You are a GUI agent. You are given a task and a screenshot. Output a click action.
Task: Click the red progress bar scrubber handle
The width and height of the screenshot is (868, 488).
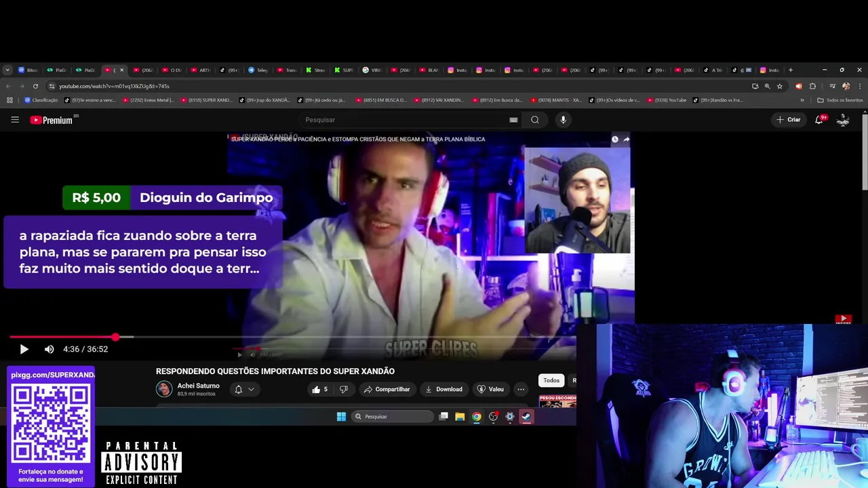[x=115, y=337]
